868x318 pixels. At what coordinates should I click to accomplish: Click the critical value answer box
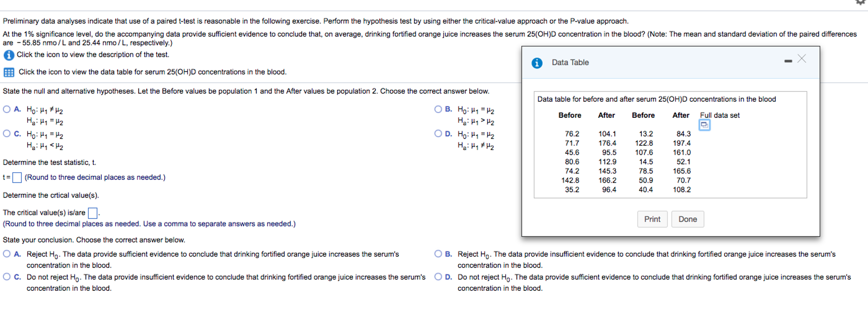(x=92, y=212)
